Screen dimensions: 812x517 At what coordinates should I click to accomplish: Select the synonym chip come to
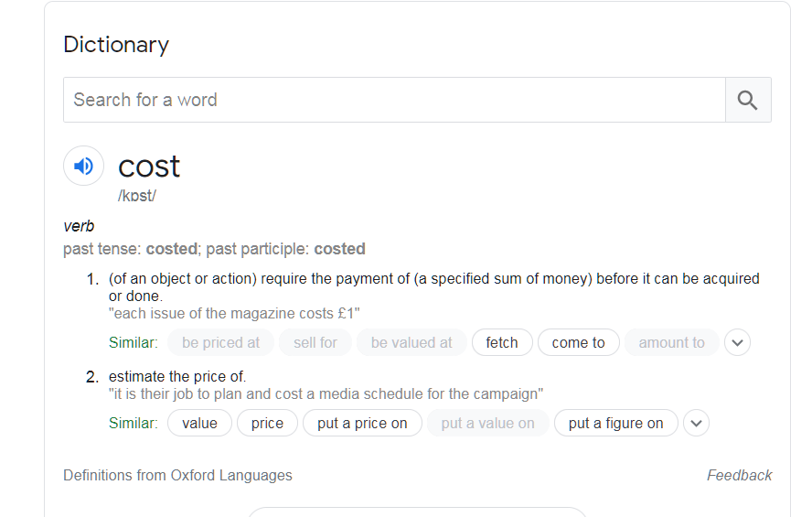click(579, 342)
